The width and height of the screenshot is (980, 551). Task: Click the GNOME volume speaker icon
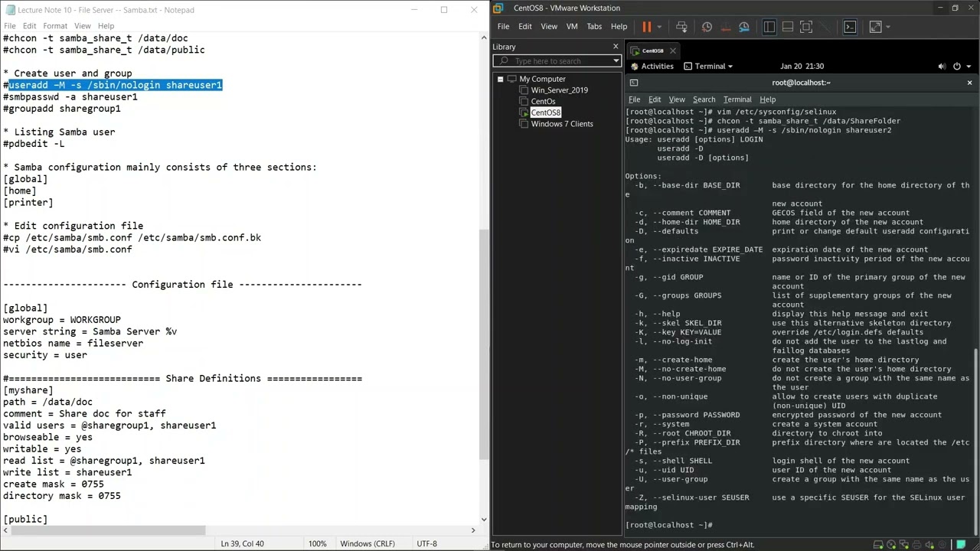(x=942, y=67)
